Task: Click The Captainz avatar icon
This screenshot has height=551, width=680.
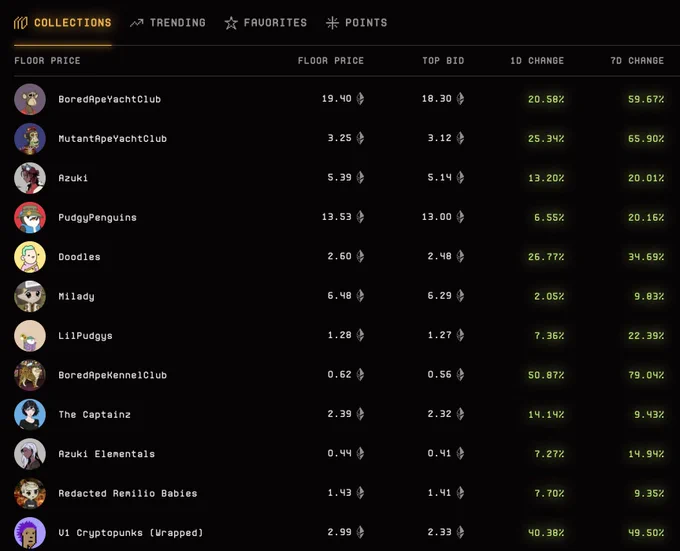Action: [30, 414]
